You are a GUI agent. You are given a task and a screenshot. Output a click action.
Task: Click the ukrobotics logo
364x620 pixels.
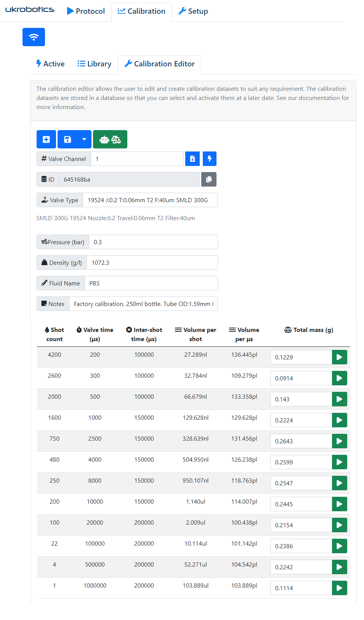[30, 10]
